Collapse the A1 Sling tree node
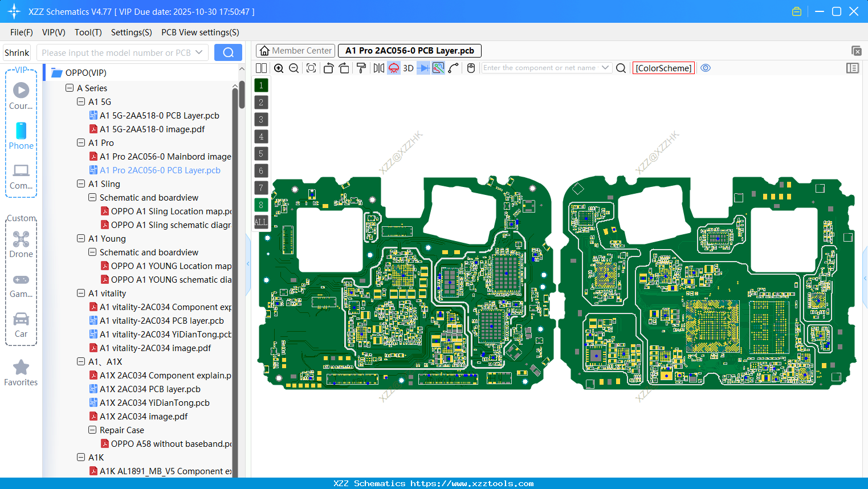 tap(80, 184)
